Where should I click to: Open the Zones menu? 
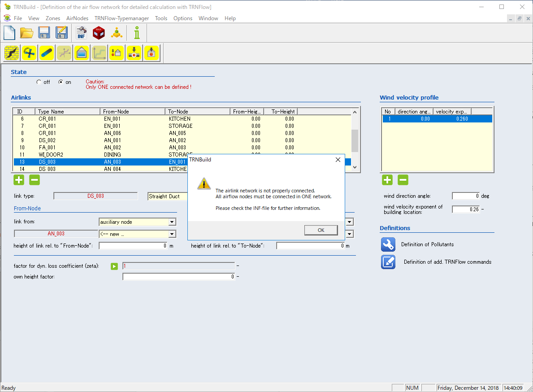pyautogui.click(x=53, y=18)
